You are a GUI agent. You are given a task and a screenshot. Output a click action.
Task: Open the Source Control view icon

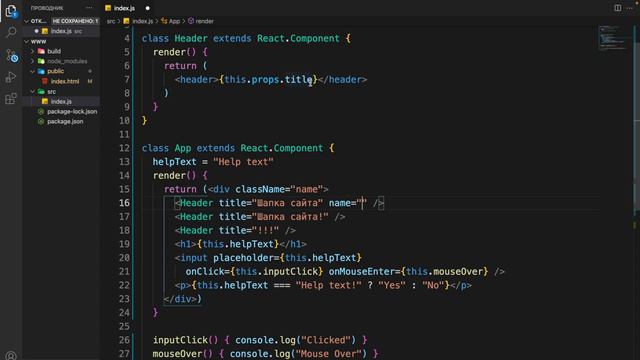[x=11, y=55]
